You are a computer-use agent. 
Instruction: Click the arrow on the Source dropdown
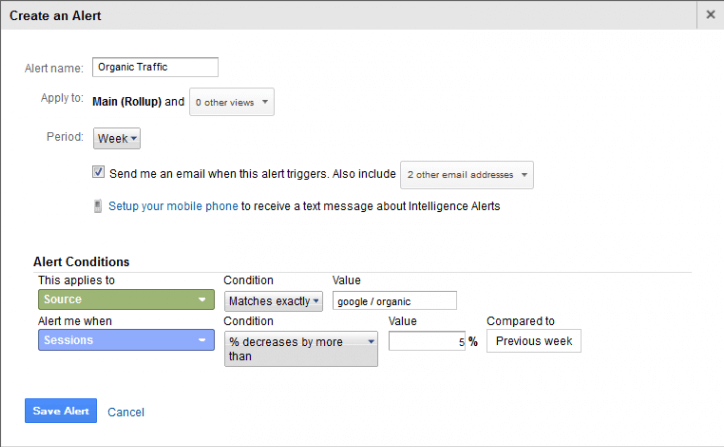coord(202,300)
